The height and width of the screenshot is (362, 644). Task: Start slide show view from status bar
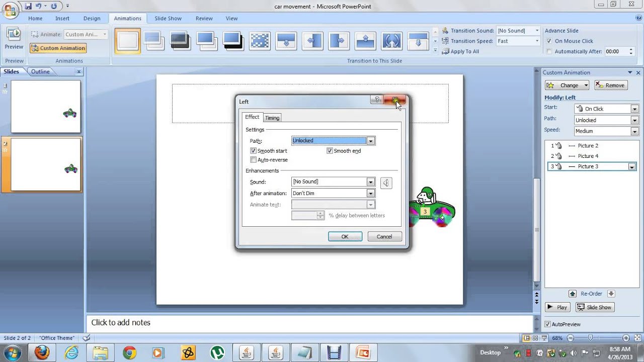[x=544, y=338]
